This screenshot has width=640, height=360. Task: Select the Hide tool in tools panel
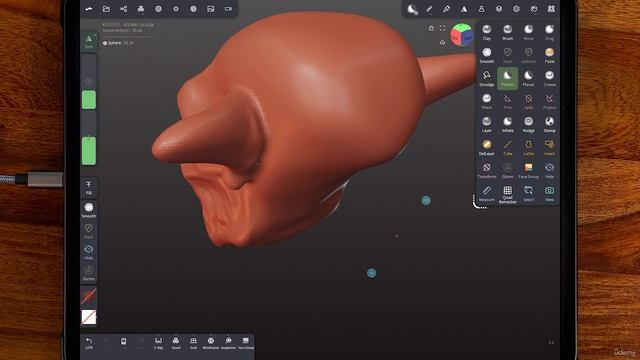549,170
